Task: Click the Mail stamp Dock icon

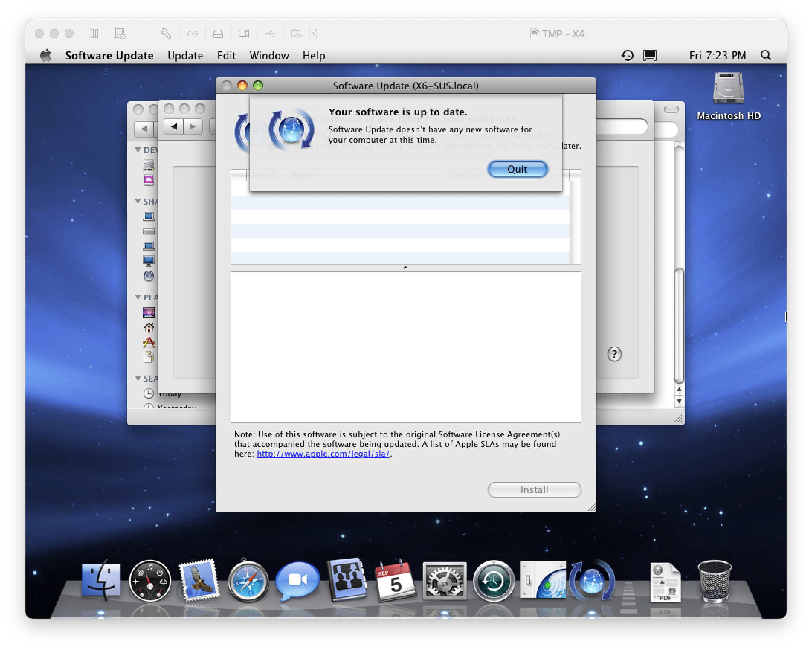Action: 199,582
